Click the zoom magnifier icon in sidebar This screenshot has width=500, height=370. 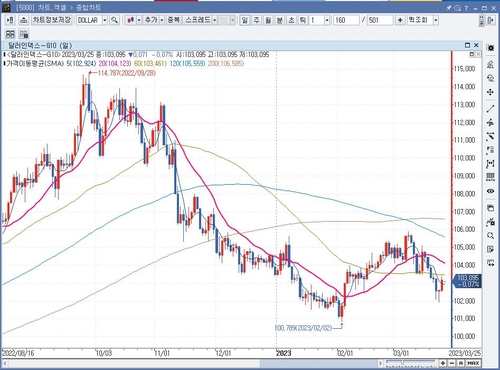tap(490, 236)
